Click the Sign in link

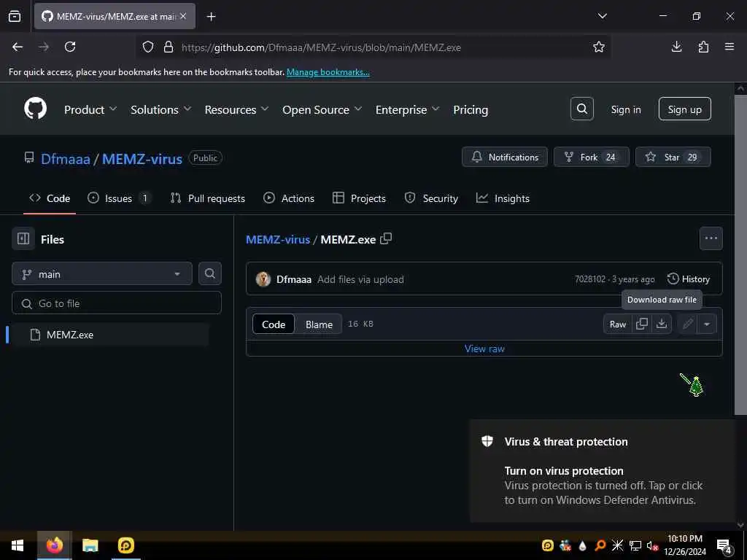coord(625,109)
